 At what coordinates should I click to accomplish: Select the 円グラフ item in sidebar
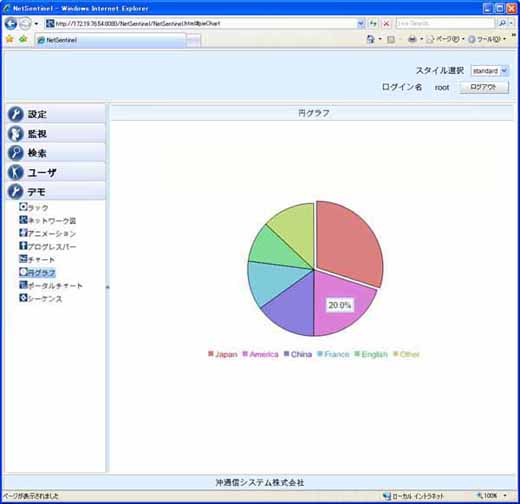click(37, 273)
